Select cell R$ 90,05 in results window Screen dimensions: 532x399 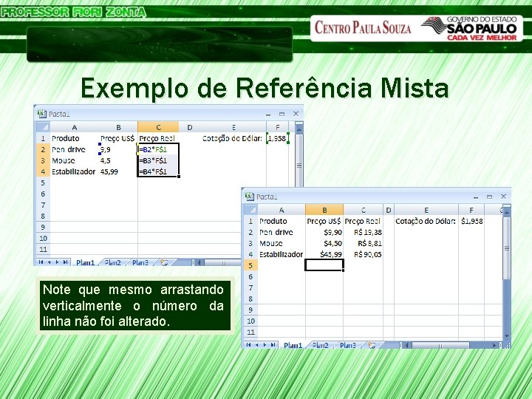pyautogui.click(x=363, y=254)
